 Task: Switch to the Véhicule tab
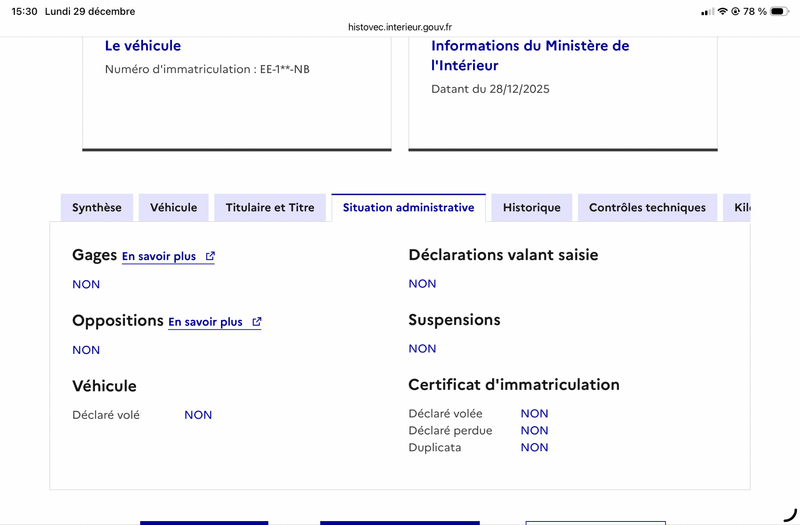(174, 208)
